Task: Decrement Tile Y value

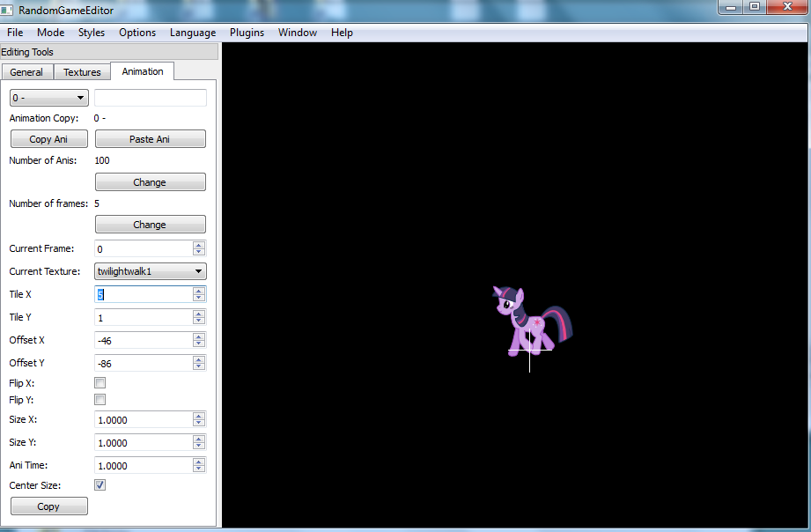Action: coord(199,321)
